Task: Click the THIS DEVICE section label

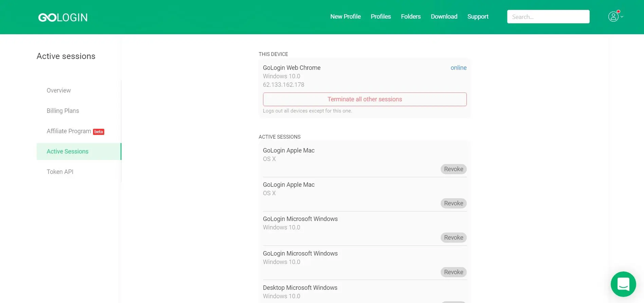Action: [x=273, y=54]
